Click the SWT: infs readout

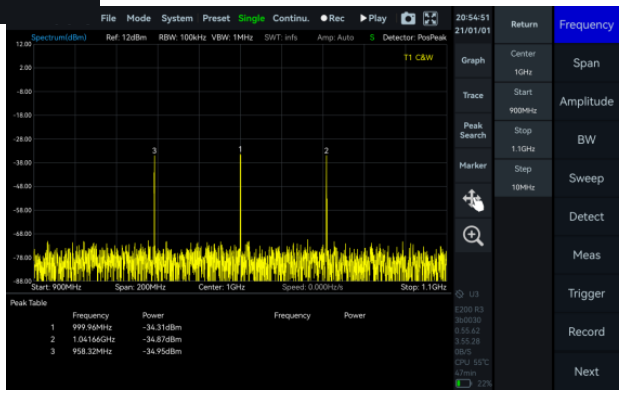281,37
